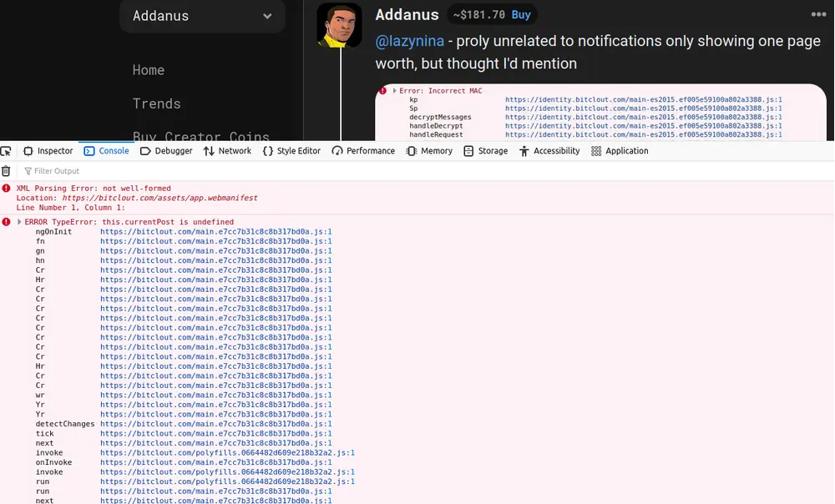Click the Buy link next to price
The image size is (835, 504).
(x=520, y=15)
